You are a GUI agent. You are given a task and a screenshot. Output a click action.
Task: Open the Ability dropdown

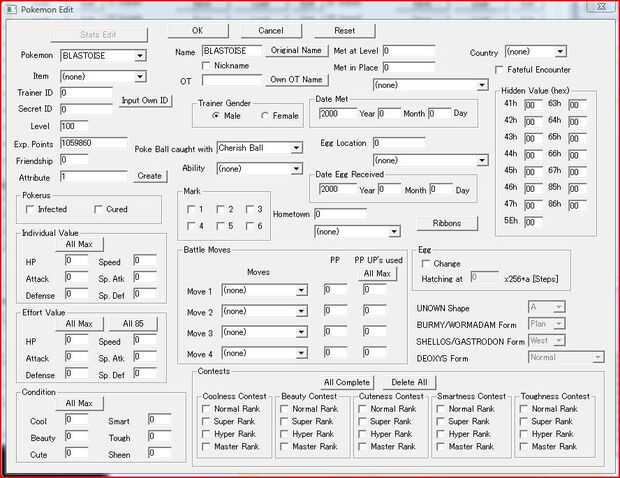coord(296,169)
